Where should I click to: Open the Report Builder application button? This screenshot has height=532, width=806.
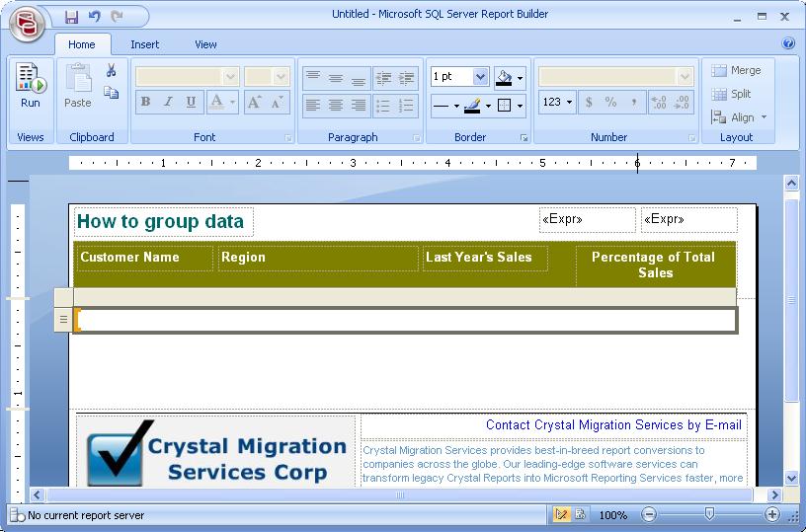(x=27, y=24)
